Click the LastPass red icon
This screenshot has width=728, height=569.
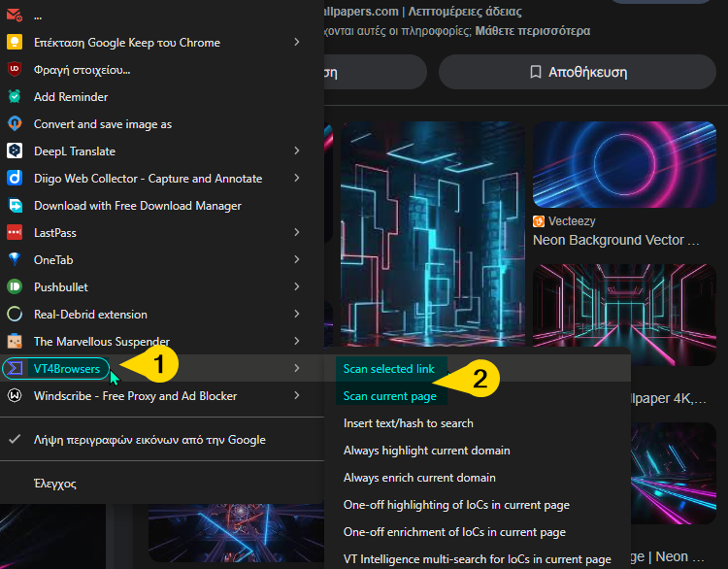tap(15, 232)
